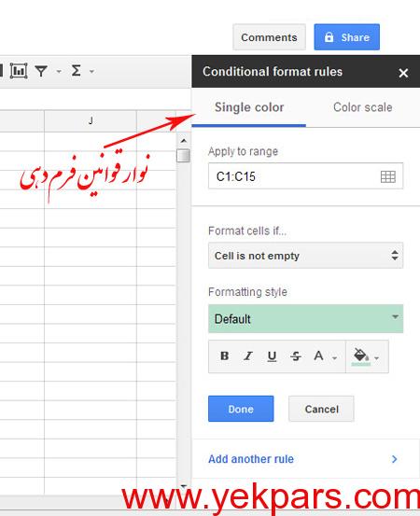Click Add another rule link
The height and width of the screenshot is (516, 420).
(251, 459)
